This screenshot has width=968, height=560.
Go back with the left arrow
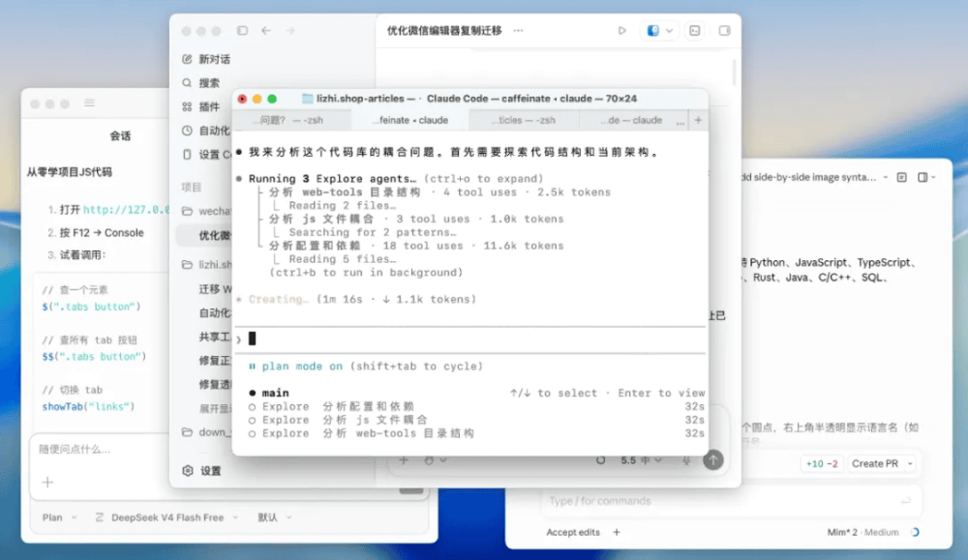tap(266, 30)
